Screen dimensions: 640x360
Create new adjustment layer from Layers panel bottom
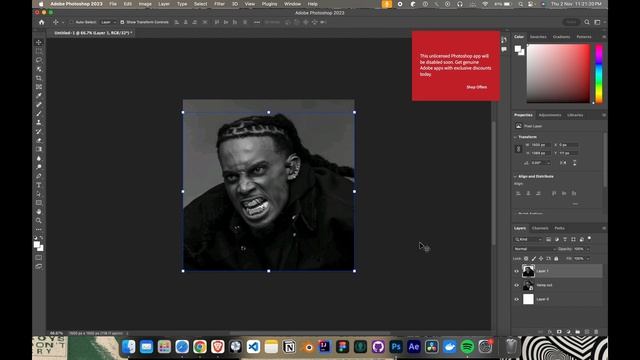coord(568,332)
